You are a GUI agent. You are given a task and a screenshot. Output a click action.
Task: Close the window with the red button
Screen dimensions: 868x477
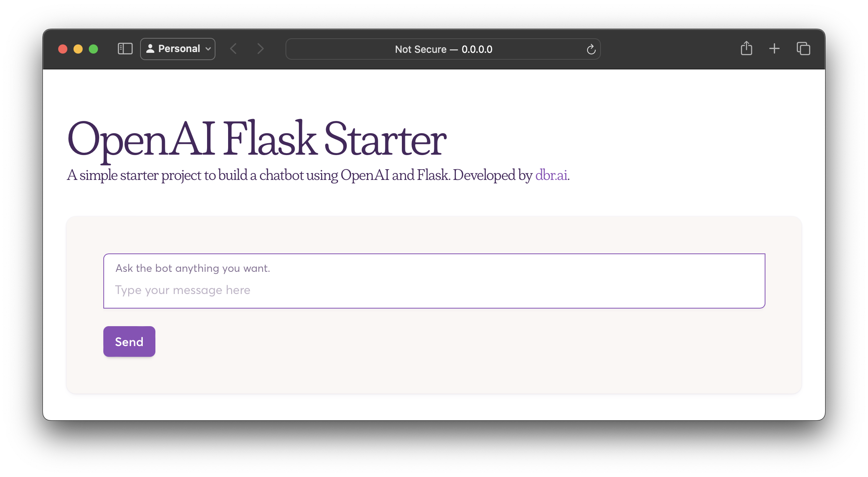click(63, 49)
